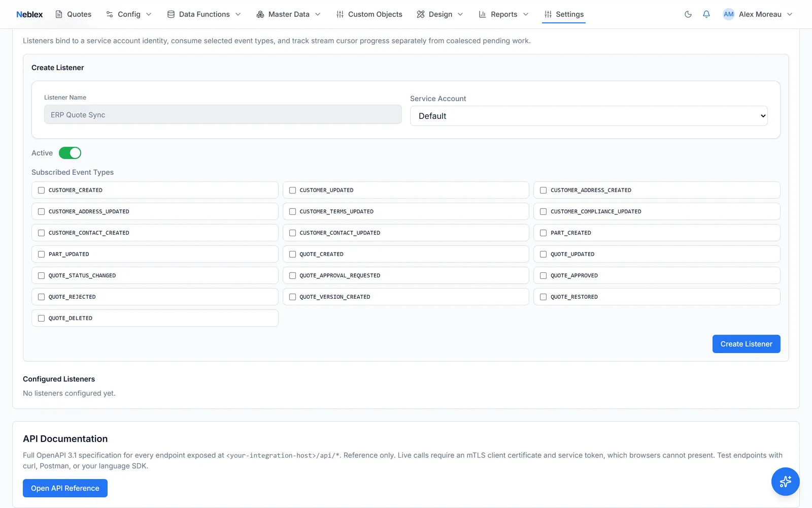The width and height of the screenshot is (812, 508).
Task: Select QUOTE_APPROVAL_REQUESTED event
Action: pos(292,275)
